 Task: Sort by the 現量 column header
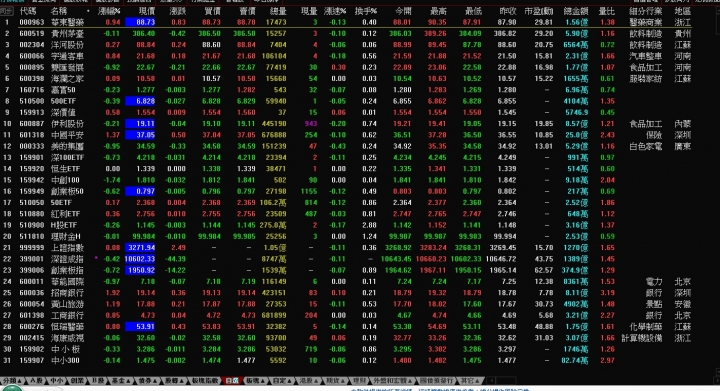coord(309,11)
